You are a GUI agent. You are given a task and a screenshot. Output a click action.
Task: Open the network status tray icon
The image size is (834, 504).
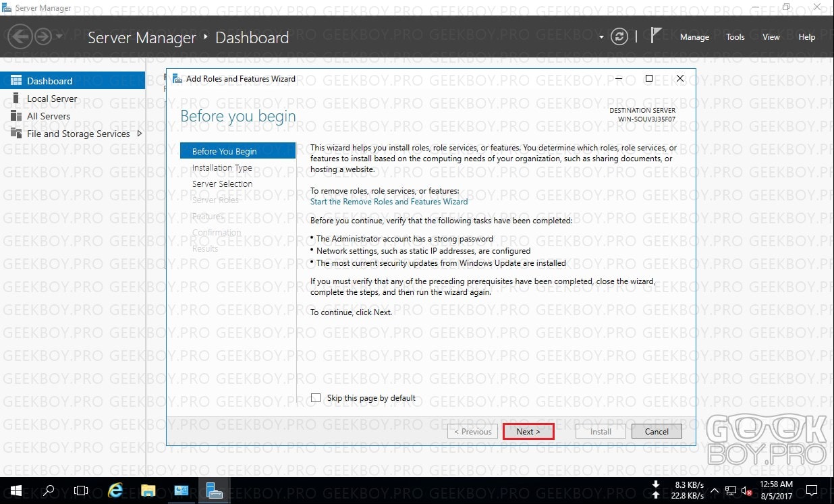(731, 491)
